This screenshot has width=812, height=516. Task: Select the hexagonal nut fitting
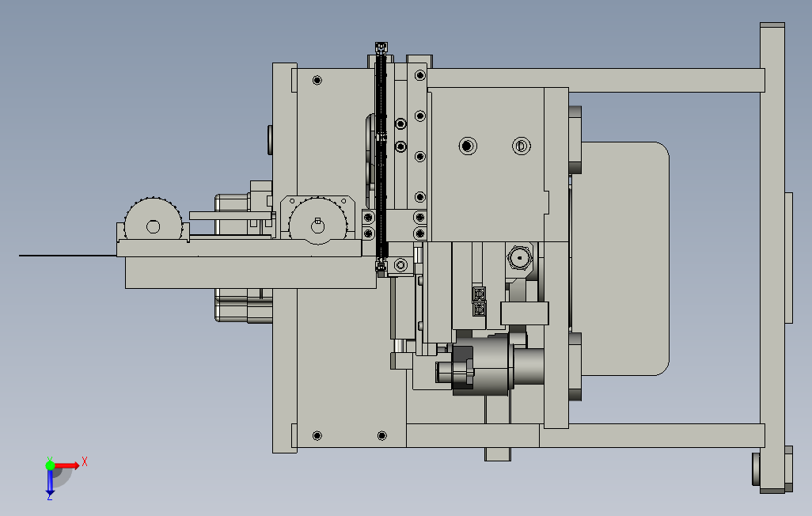[x=519, y=257]
